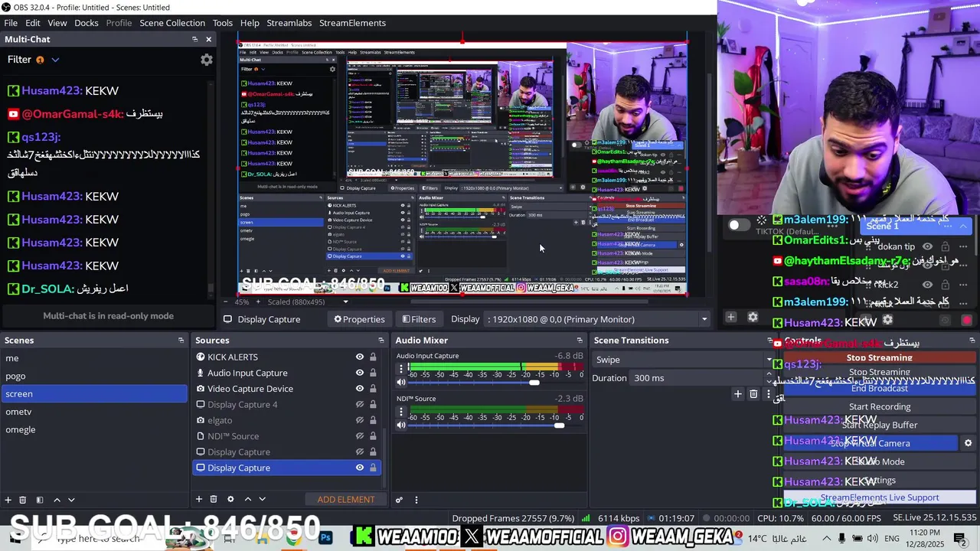
Task: Open the StreamElements menu
Action: pyautogui.click(x=352, y=23)
